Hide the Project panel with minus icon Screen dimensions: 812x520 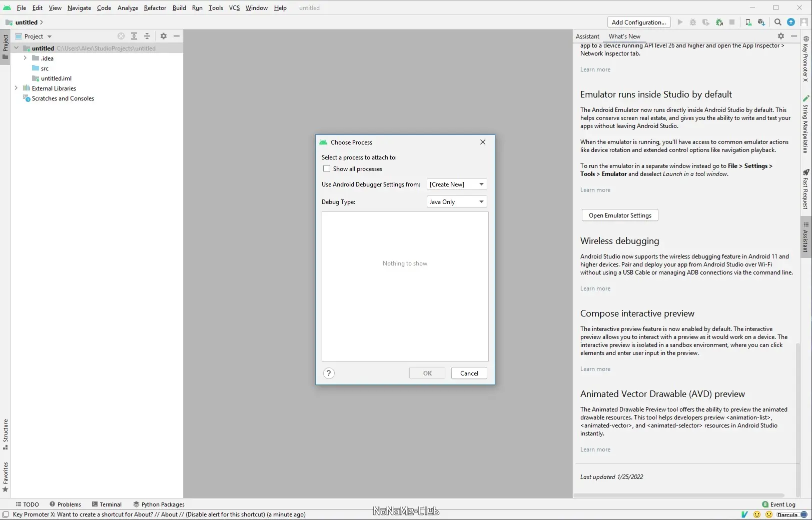pos(177,36)
